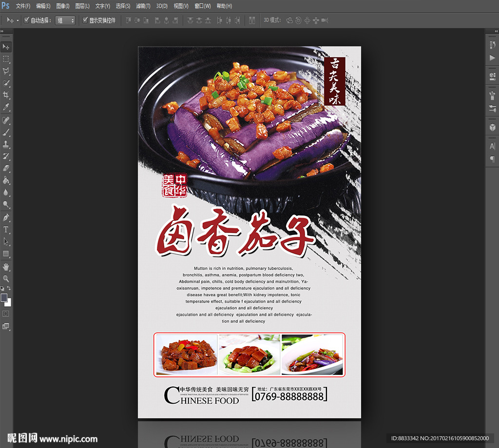Screen dimensions: 499x448
Task: Open the 3D panel cube icon
Action: point(492,127)
